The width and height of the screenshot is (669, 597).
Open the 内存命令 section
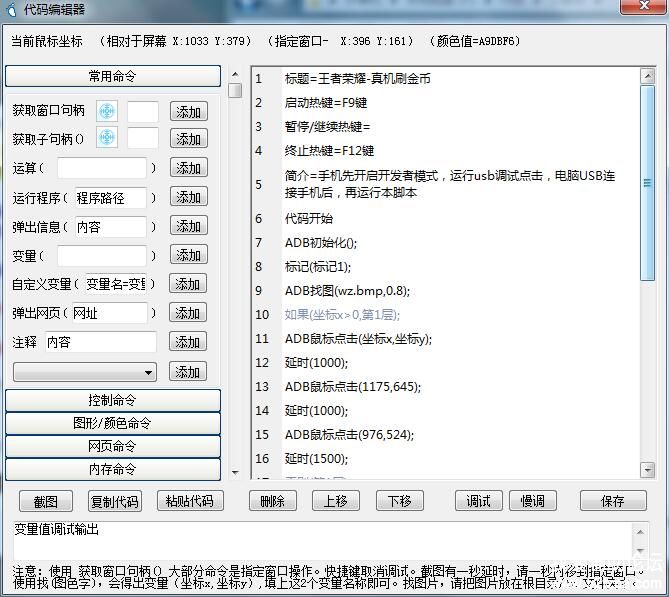(112, 469)
